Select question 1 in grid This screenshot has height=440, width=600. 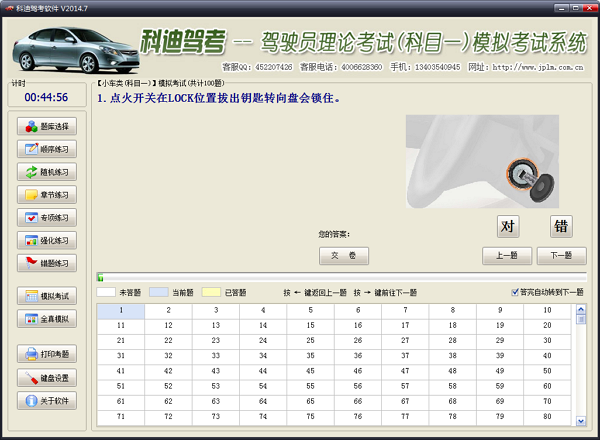[x=121, y=311]
